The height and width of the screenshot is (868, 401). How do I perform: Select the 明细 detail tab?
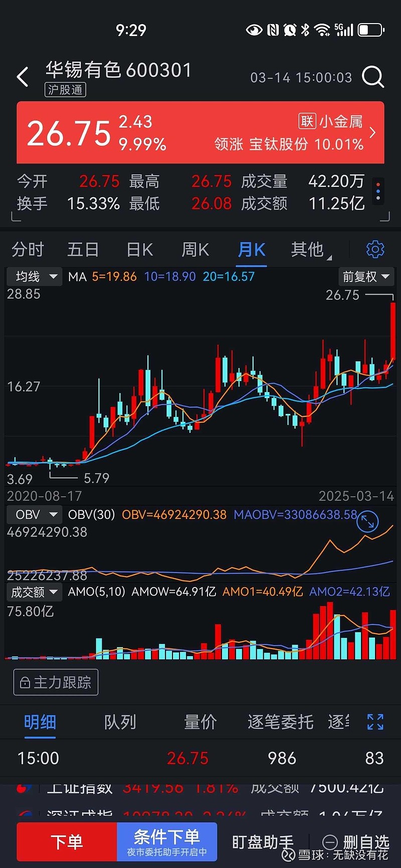click(x=40, y=722)
